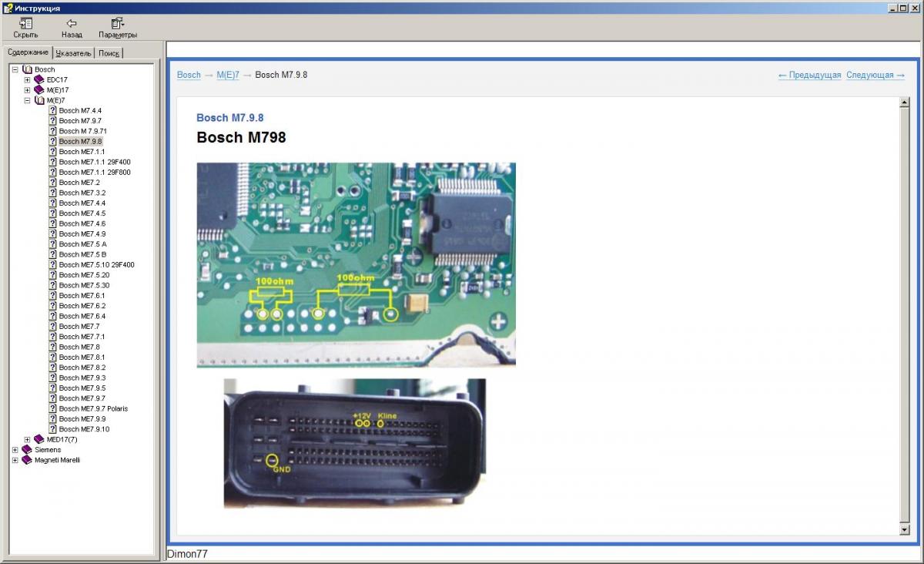The height and width of the screenshot is (564, 924).
Task: Click the page icon beside Bosch ME7.4.9
Action: (x=52, y=234)
